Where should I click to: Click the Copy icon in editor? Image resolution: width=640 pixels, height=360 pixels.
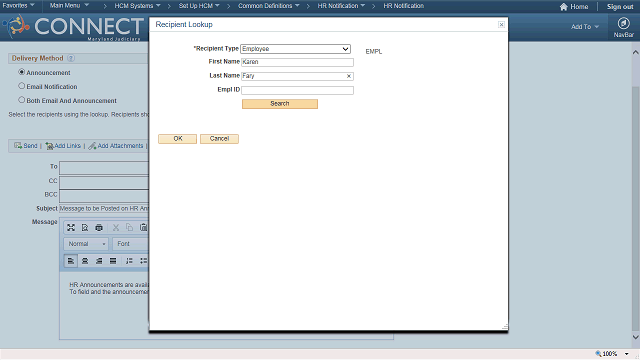pos(129,228)
